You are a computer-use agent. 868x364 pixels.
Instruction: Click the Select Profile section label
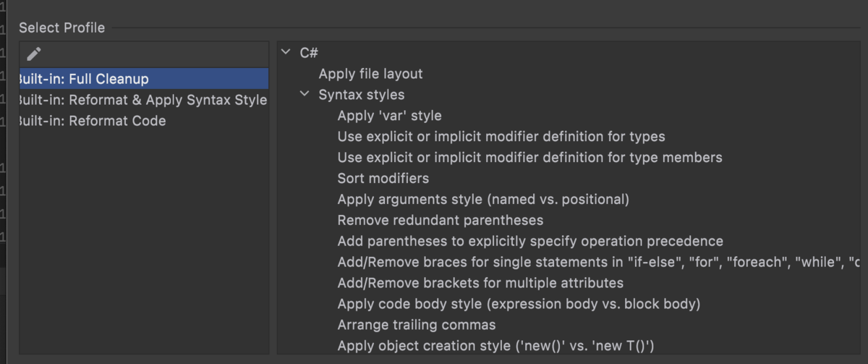point(61,28)
